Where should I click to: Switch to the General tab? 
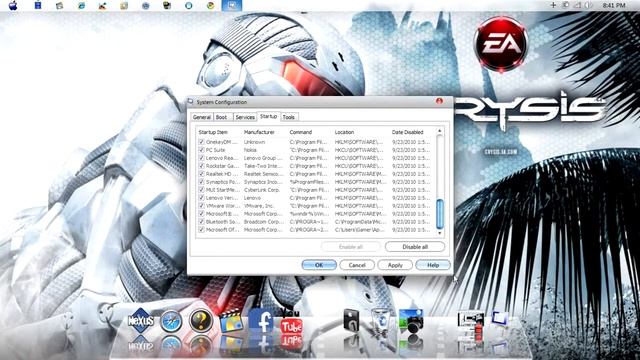[x=202, y=117]
